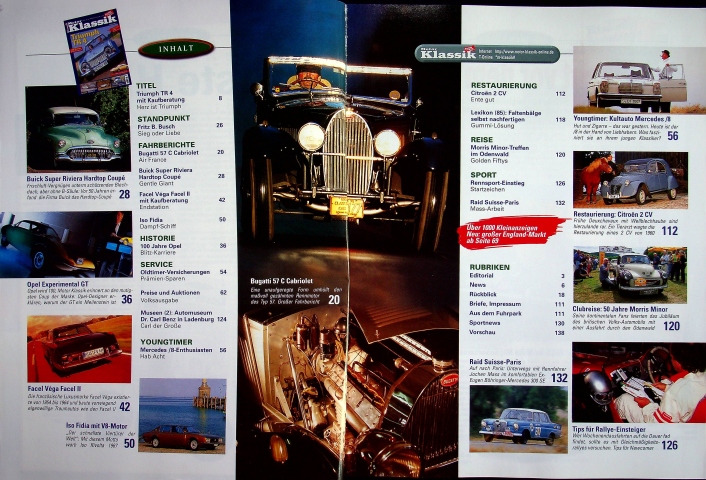This screenshot has width=706, height=480.
Task: Select the blue Citroën 2 CV restoration photo
Action: (630, 180)
